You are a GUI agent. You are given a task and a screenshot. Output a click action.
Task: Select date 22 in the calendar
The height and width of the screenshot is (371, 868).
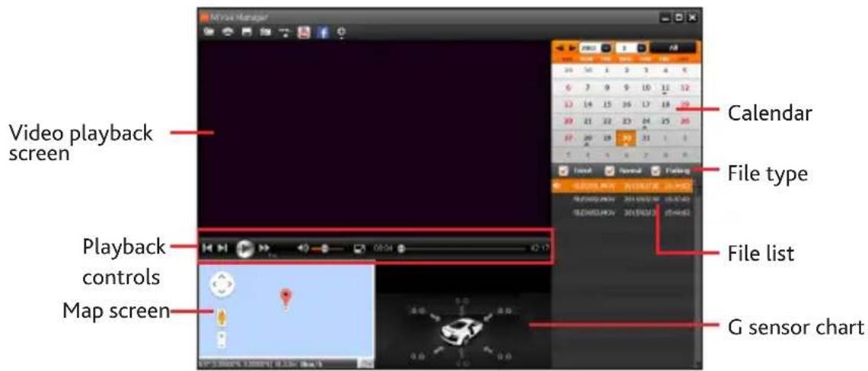click(607, 120)
